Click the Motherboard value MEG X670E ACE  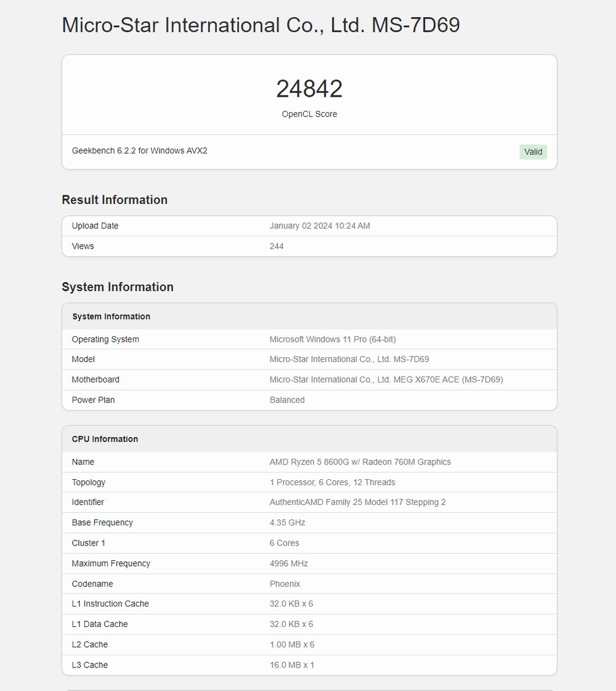coord(386,380)
